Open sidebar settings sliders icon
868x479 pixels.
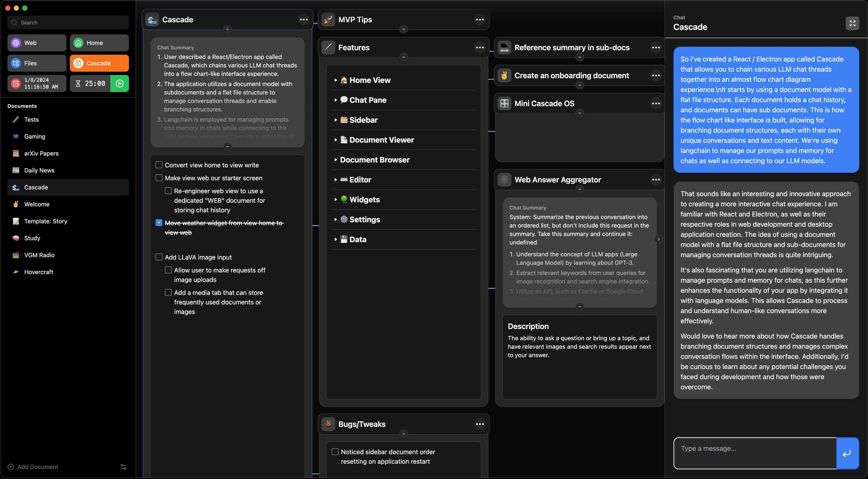(x=123, y=467)
